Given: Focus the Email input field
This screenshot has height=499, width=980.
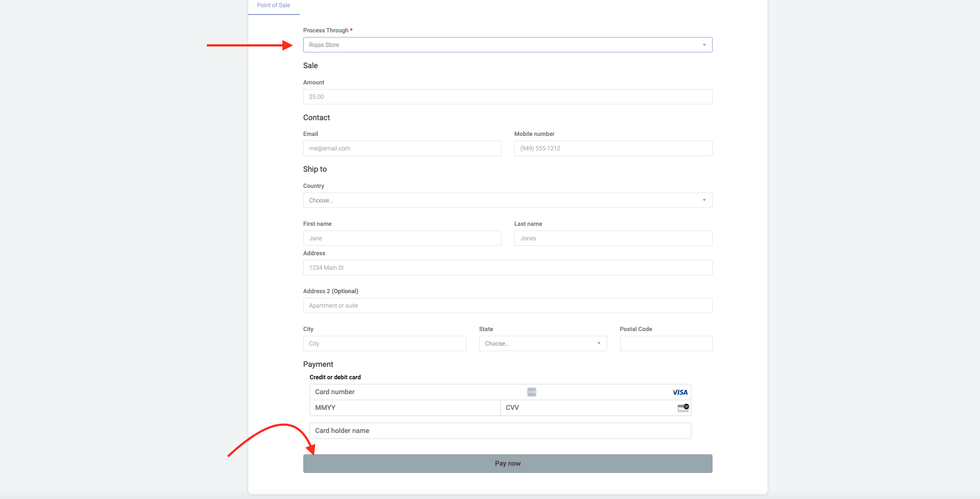Looking at the screenshot, I should [x=402, y=148].
